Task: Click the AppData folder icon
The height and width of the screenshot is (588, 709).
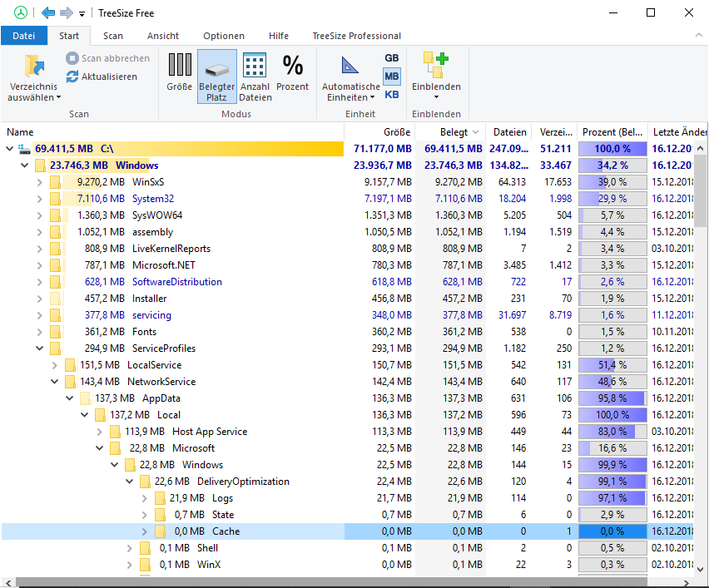Action: coord(85,398)
